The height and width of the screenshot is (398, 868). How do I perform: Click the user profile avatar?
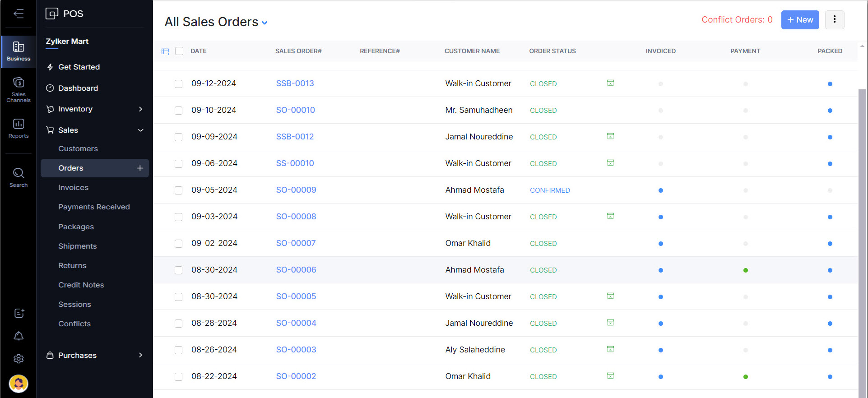coord(19,384)
